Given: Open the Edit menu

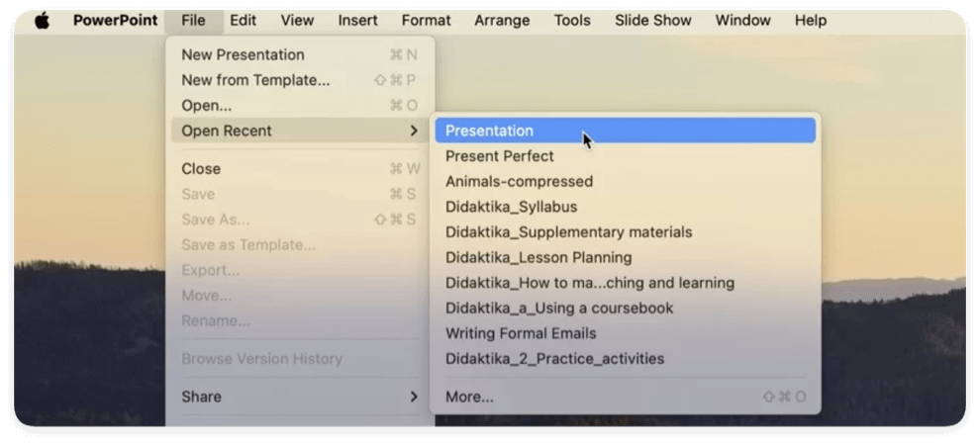Looking at the screenshot, I should pyautogui.click(x=244, y=21).
